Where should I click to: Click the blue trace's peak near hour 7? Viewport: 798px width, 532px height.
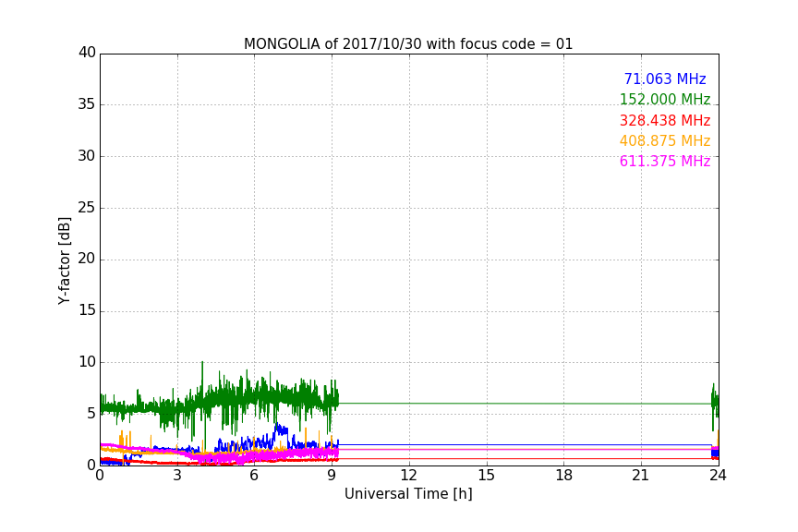pos(277,425)
